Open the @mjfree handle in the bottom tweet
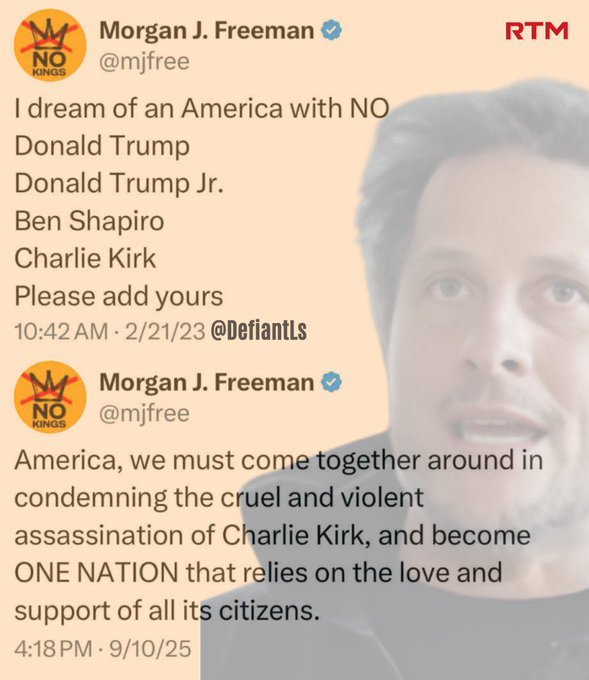The height and width of the screenshot is (680, 589). coord(144,414)
